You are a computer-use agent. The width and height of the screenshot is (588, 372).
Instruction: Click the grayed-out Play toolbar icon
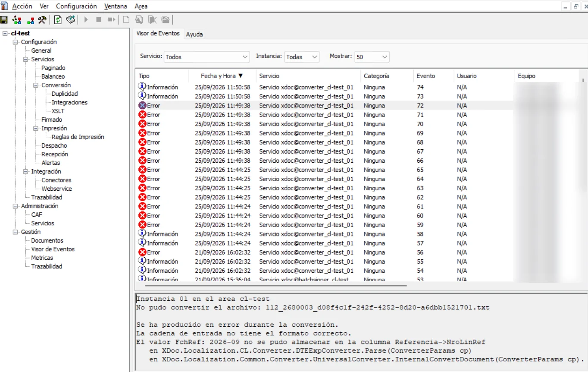tap(86, 20)
